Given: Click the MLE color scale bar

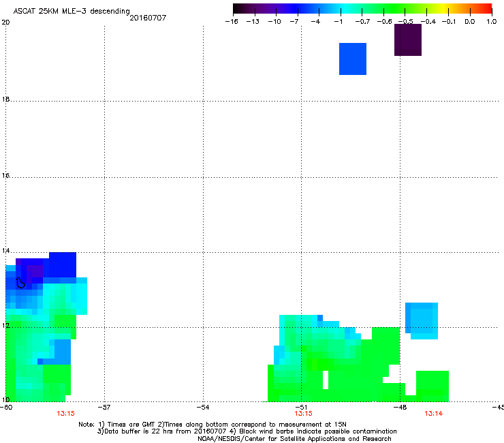Looking at the screenshot, I should click(x=362, y=9).
